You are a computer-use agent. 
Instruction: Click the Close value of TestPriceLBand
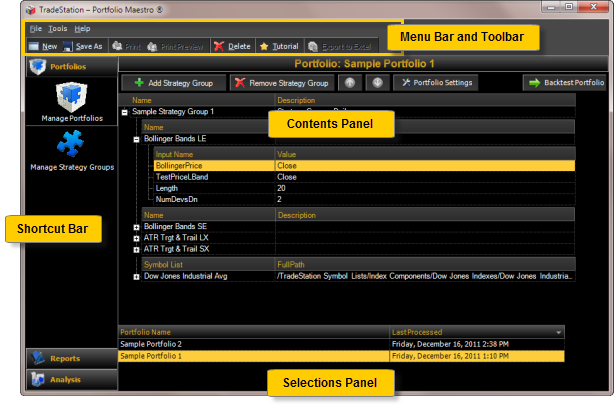pyautogui.click(x=287, y=177)
